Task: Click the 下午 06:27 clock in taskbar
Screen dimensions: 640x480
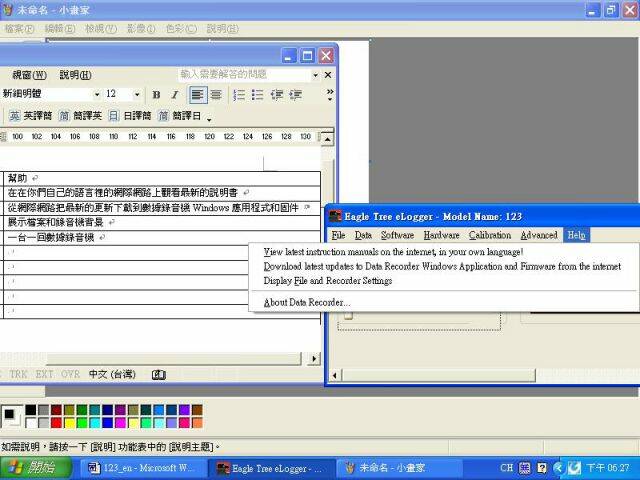Action: (608, 468)
